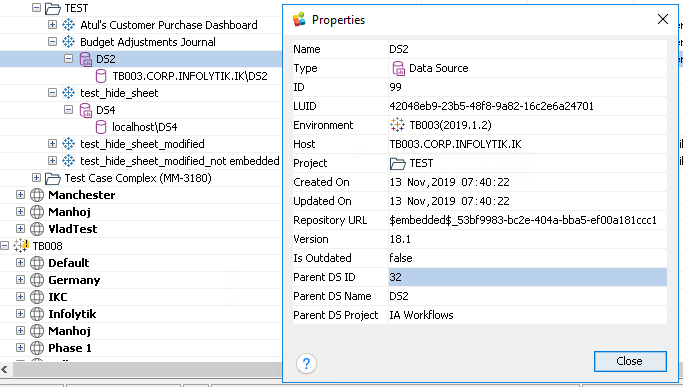Click the IKC site globe icon
The width and height of the screenshot is (683, 387).
click(x=37, y=297)
